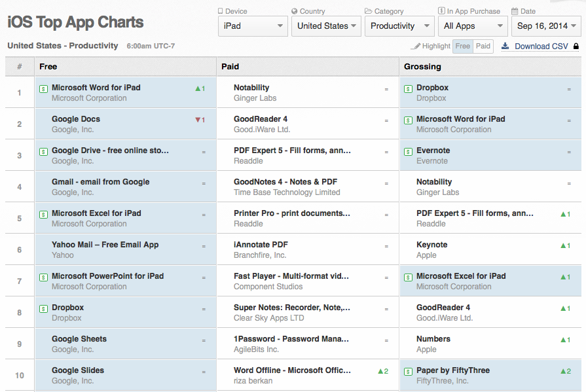
Task: Click the in-app purchase icon for Microsoft Excel in Free column
Action: [x=44, y=215]
